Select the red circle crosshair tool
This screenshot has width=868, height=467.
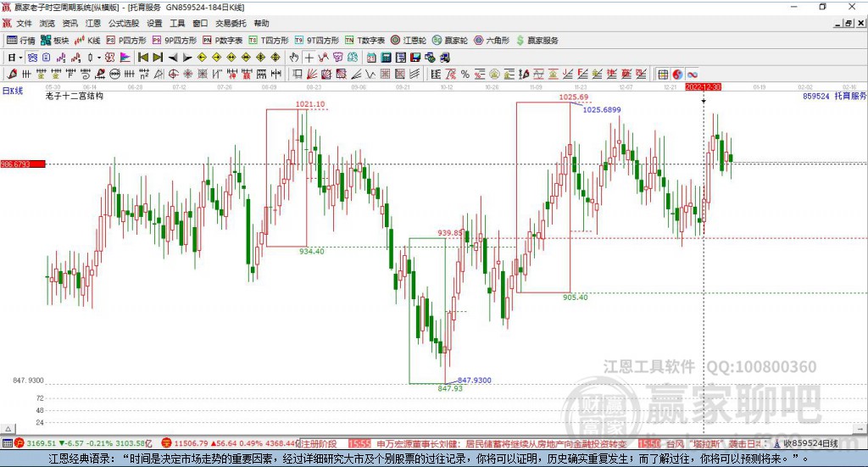tap(173, 74)
